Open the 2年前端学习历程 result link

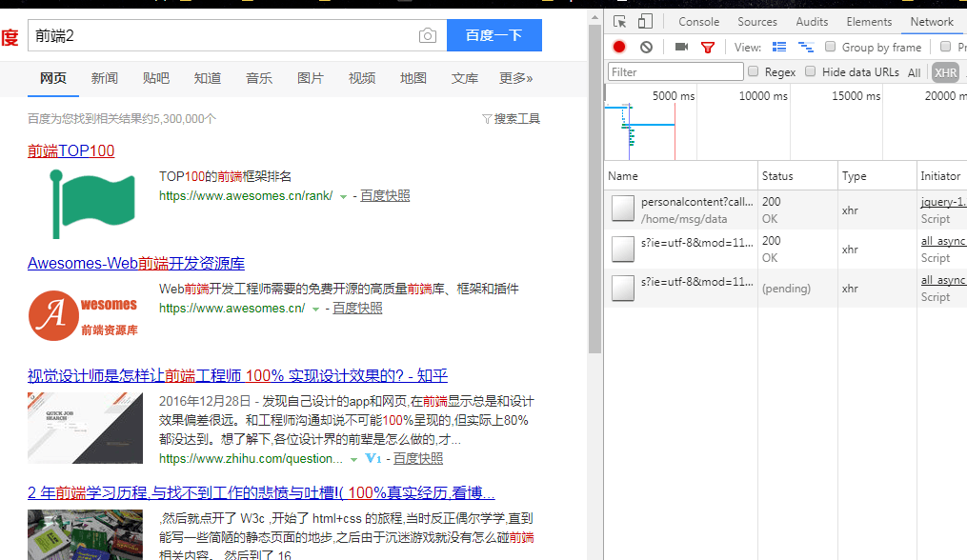pos(261,492)
